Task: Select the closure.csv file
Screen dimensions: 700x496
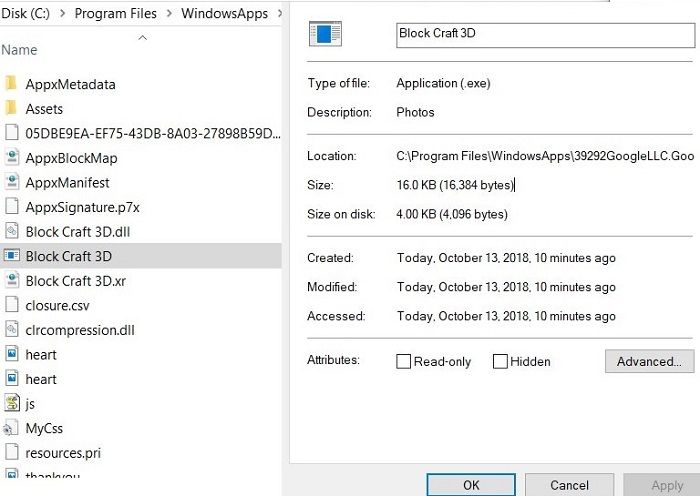Action: [56, 305]
